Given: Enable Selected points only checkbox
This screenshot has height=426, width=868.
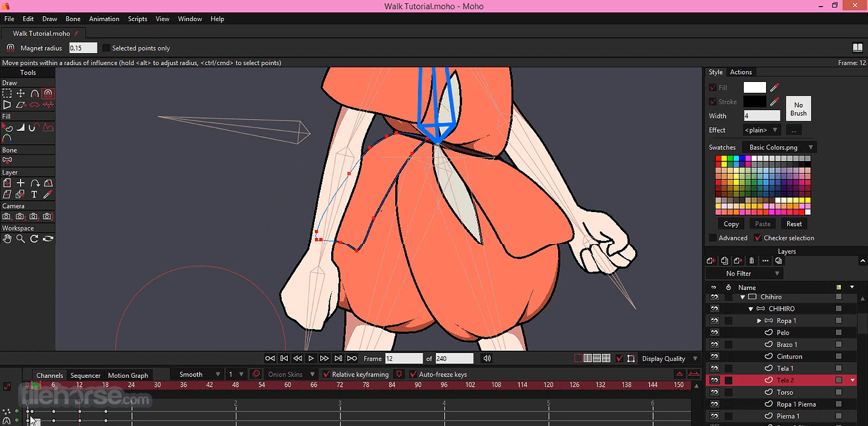Looking at the screenshot, I should (107, 48).
